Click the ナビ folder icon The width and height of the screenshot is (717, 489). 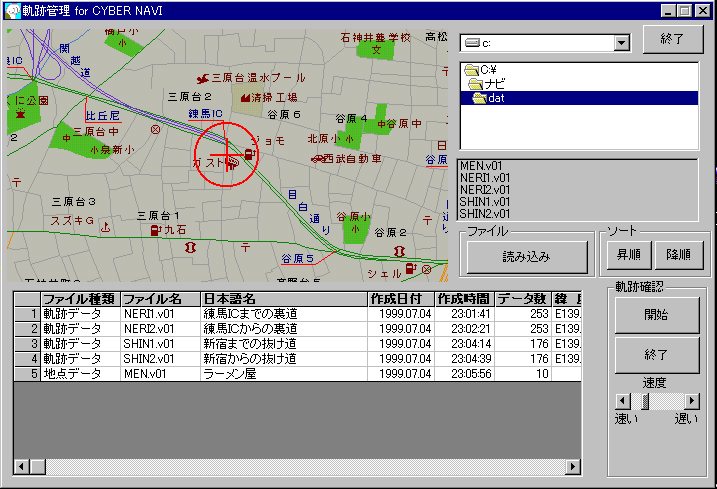pos(476,84)
